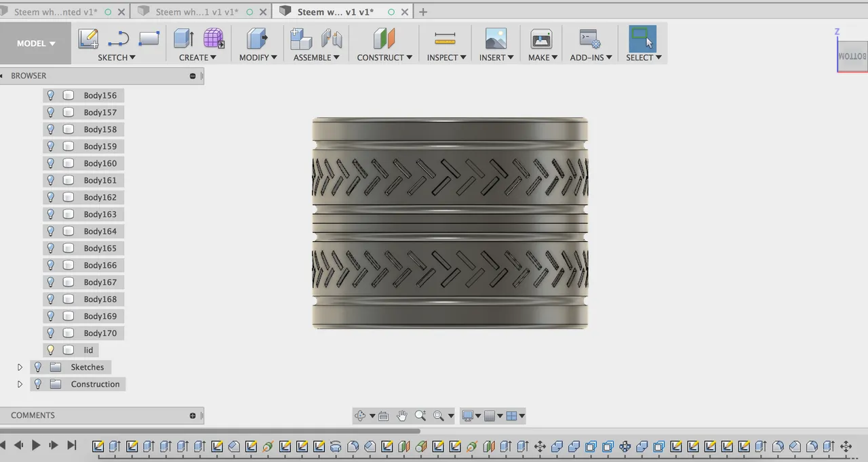Activate the Pan hand tool

pos(402,416)
